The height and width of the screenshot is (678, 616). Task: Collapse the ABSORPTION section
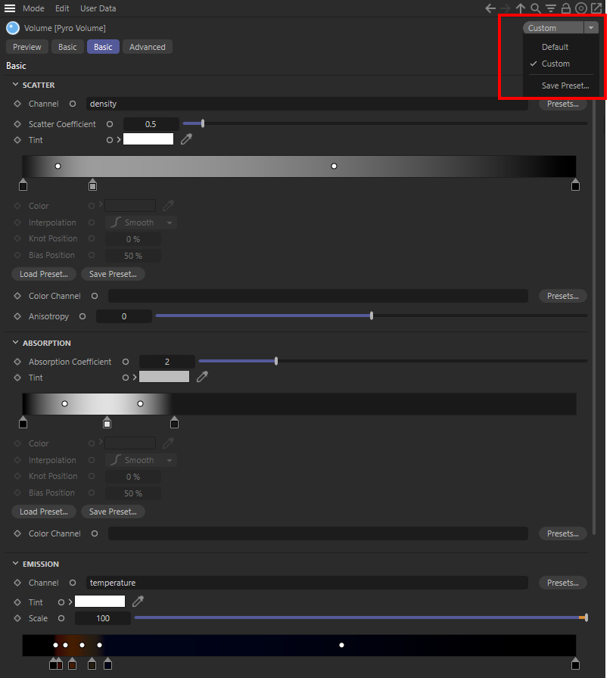pos(15,343)
